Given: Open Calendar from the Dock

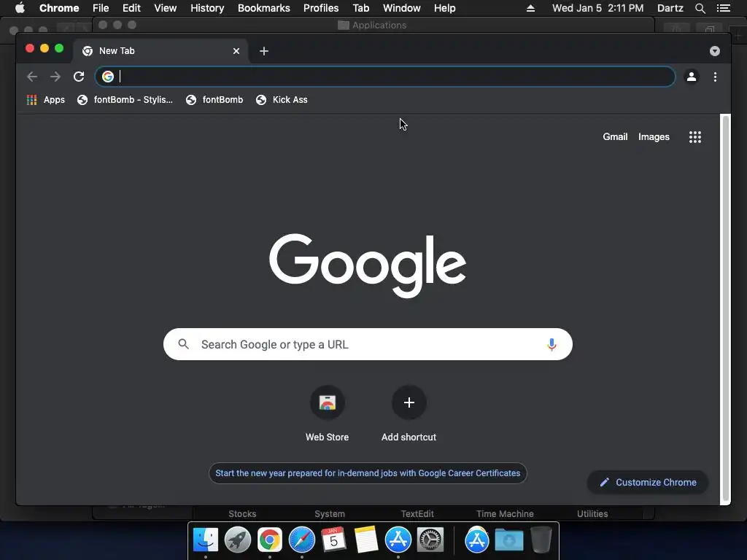Looking at the screenshot, I should [333, 540].
